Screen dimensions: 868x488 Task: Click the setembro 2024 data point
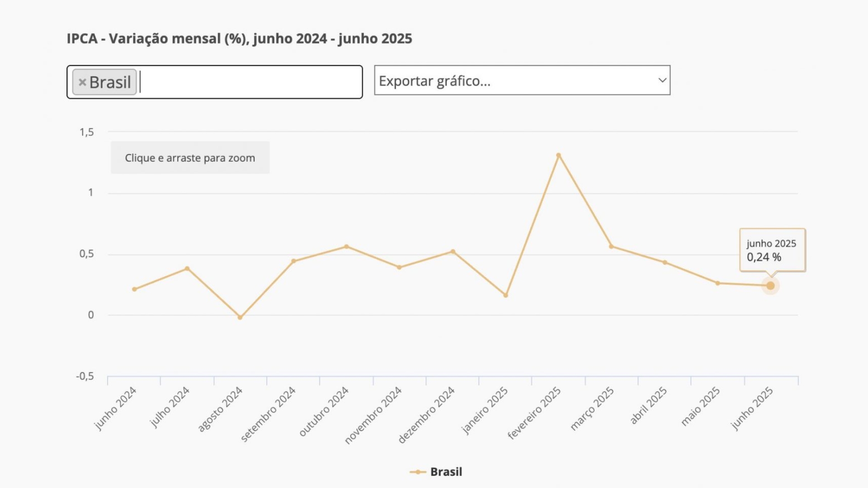click(293, 261)
